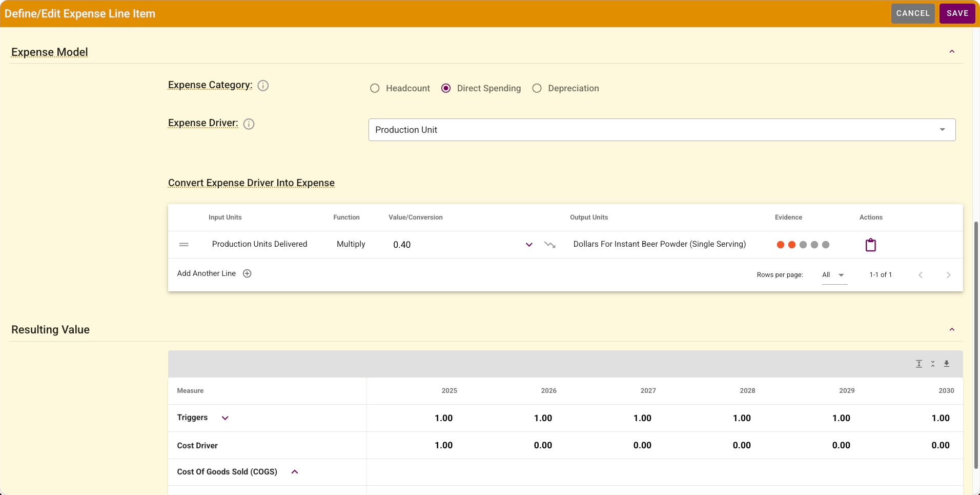Image resolution: width=980 pixels, height=495 pixels.
Task: Click the last gray evidence dot
Action: 826,245
